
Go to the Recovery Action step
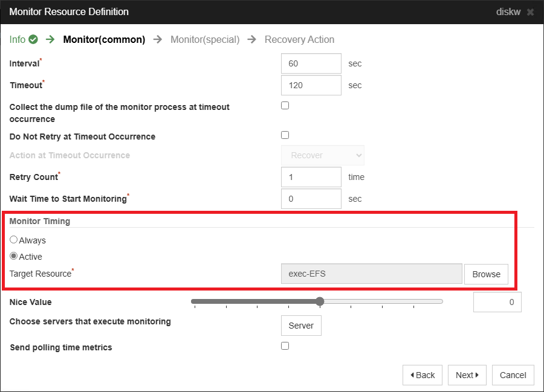tap(299, 39)
